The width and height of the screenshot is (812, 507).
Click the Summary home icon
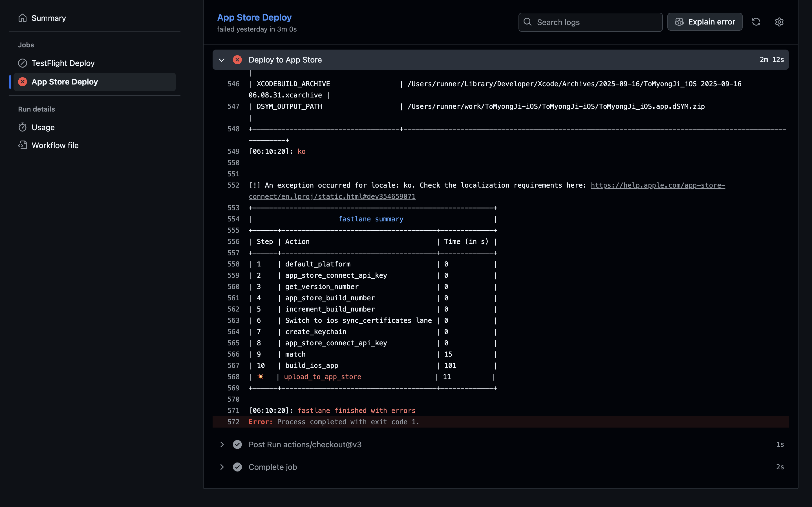(23, 18)
